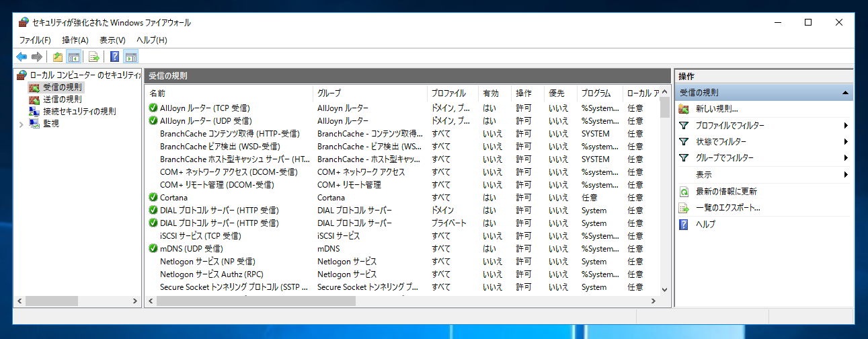Select BranchCache ピア検出 (WSD-受信) rule
The height and width of the screenshot is (339, 868).
click(x=220, y=147)
